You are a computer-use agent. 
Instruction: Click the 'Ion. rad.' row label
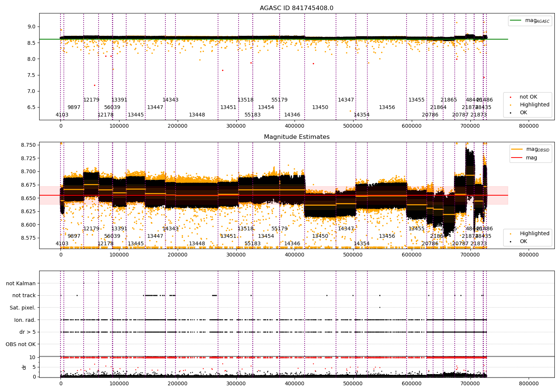point(25,320)
